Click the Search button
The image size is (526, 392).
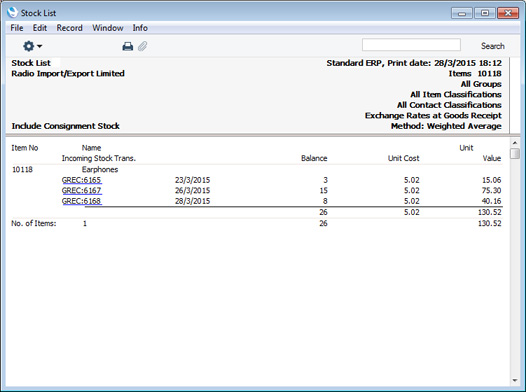[x=492, y=46]
